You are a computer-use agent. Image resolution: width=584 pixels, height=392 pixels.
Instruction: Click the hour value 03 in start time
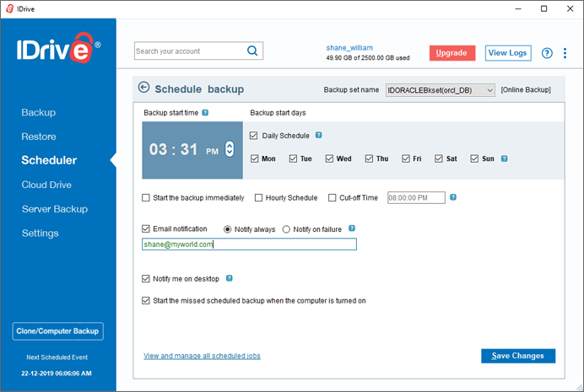pyautogui.click(x=158, y=149)
